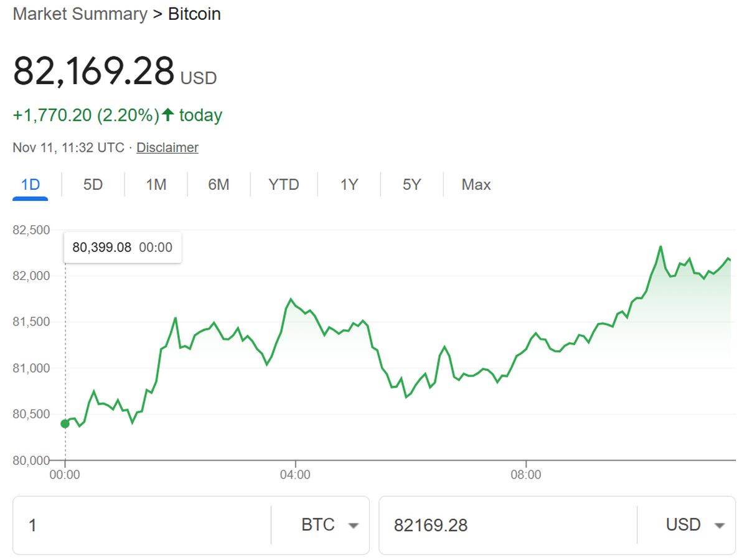Show the 1Y price chart
Image resolution: width=747 pixels, height=560 pixels.
pyautogui.click(x=347, y=184)
